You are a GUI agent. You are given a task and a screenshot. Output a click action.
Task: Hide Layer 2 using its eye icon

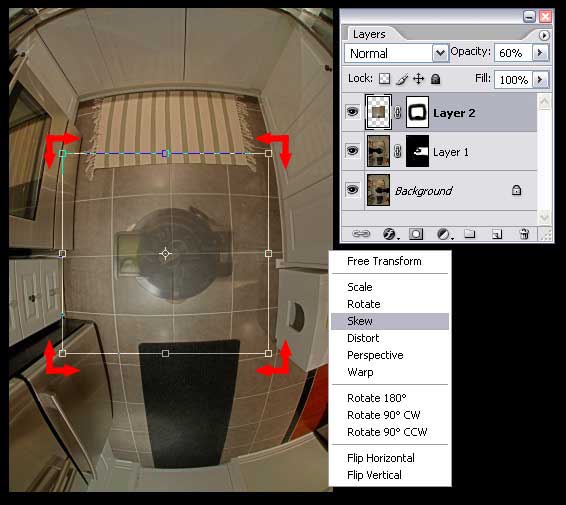point(352,112)
